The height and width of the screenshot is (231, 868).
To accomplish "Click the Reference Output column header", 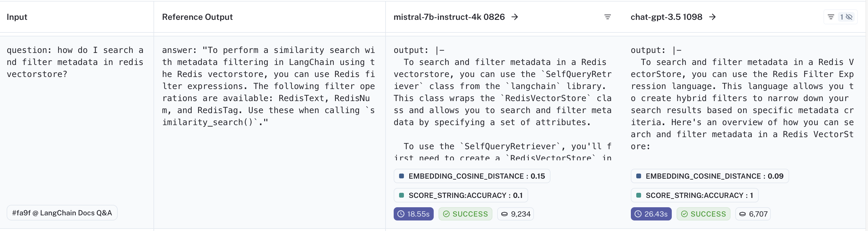I will point(197,17).
